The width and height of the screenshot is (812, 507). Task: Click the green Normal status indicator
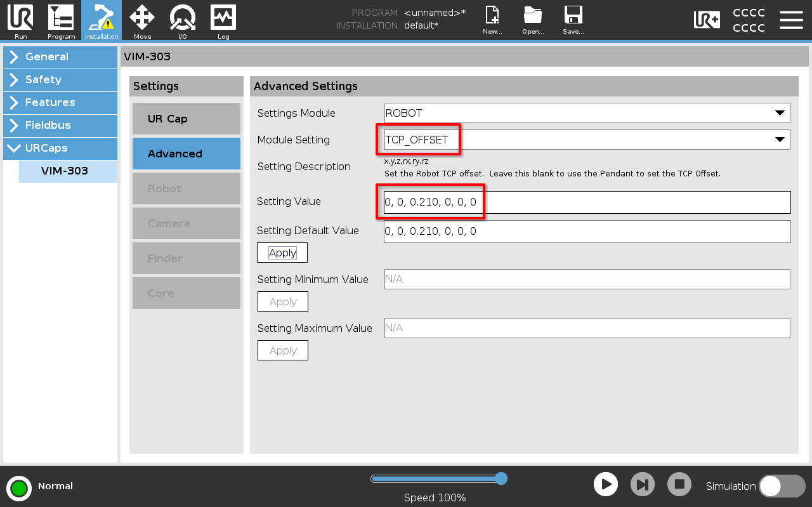(x=19, y=488)
